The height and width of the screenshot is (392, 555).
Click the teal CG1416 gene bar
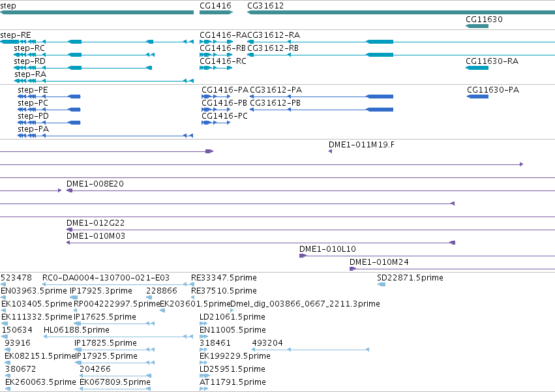[216, 13]
